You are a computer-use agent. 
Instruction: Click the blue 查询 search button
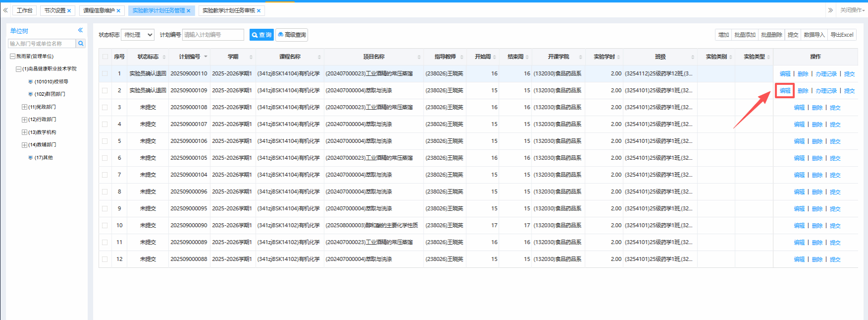261,35
